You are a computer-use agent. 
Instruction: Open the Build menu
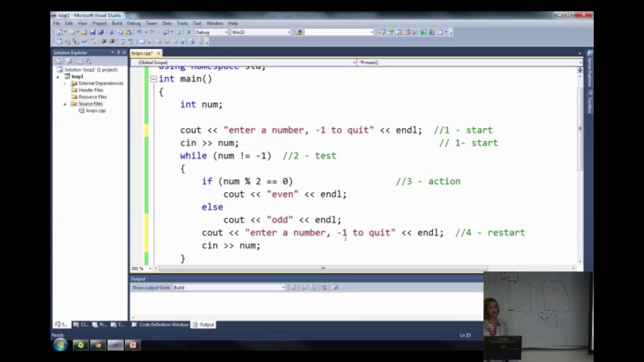pos(117,23)
